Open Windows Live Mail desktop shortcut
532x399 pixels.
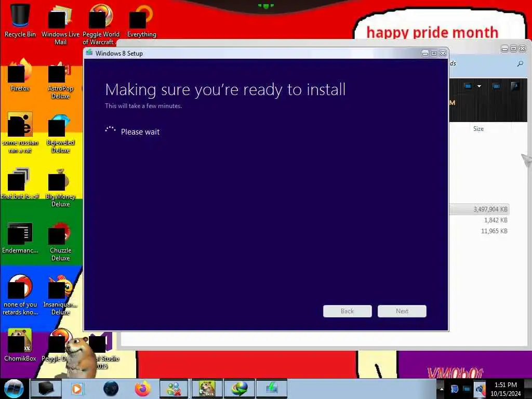tap(60, 24)
